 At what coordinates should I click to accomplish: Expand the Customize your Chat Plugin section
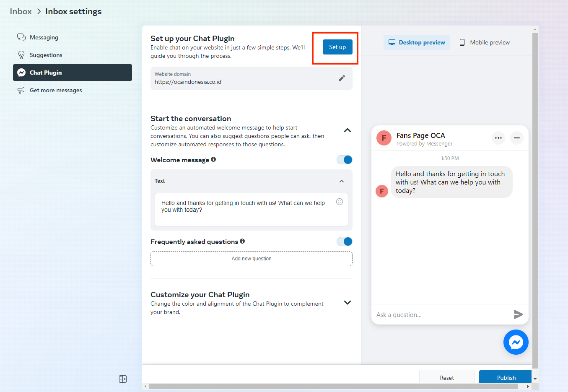tap(347, 303)
